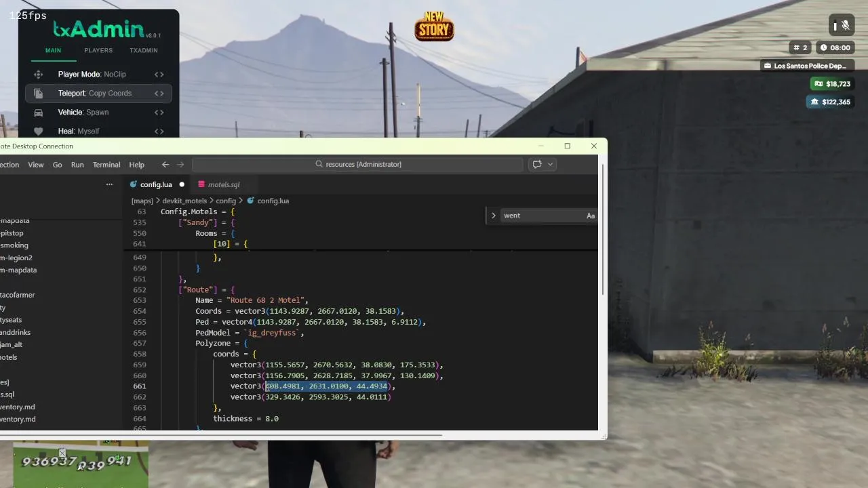Click the database icon on motels.sql tab
The height and width of the screenshot is (488, 868).
point(201,184)
